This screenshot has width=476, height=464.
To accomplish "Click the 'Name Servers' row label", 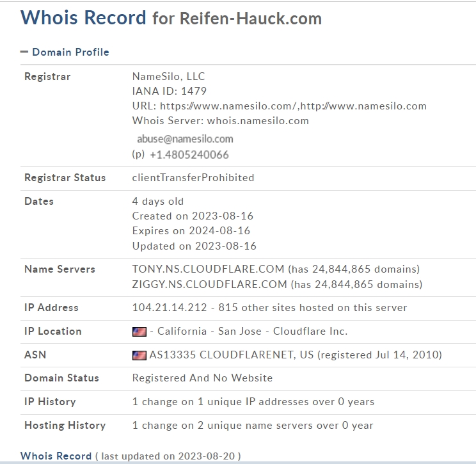I will pos(59,269).
